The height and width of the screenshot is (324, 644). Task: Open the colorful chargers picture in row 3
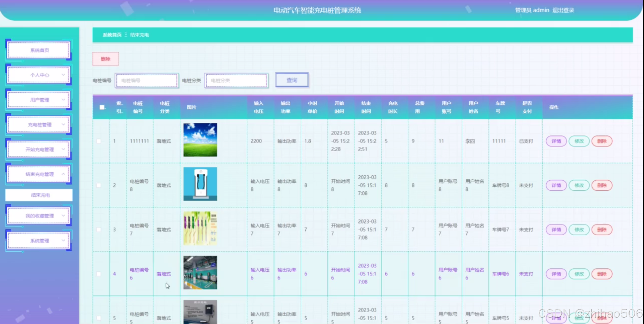(200, 228)
